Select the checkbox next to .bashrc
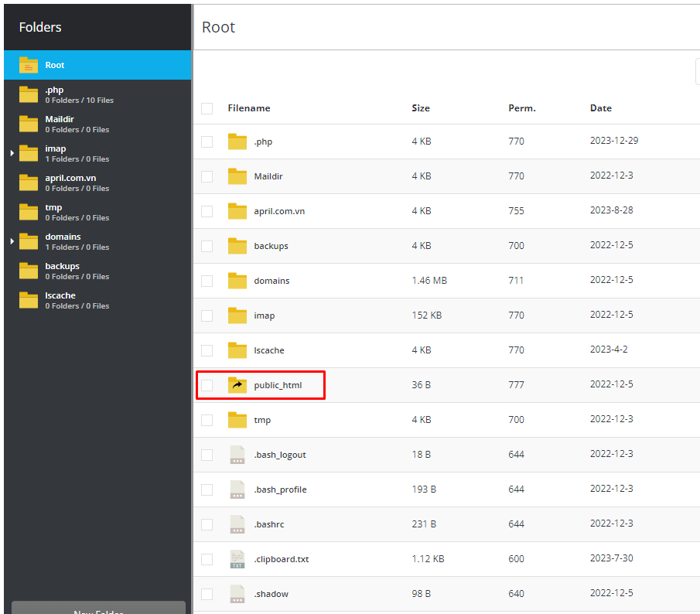 click(207, 524)
